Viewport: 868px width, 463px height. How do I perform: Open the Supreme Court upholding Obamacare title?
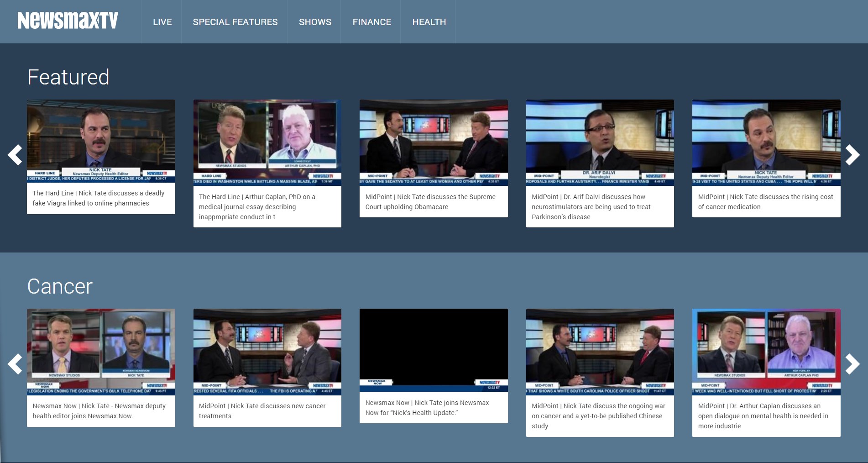pyautogui.click(x=430, y=202)
